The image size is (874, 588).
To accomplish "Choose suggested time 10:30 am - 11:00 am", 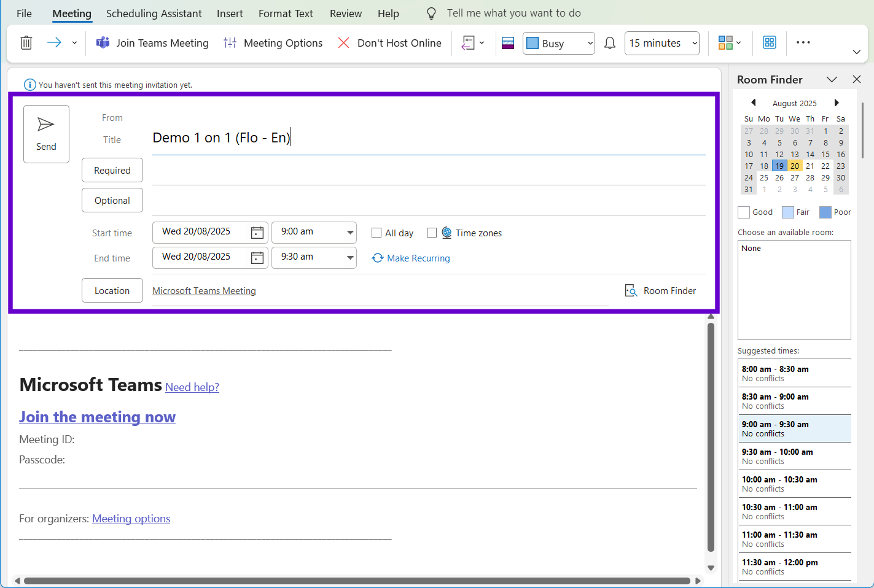I will (795, 511).
